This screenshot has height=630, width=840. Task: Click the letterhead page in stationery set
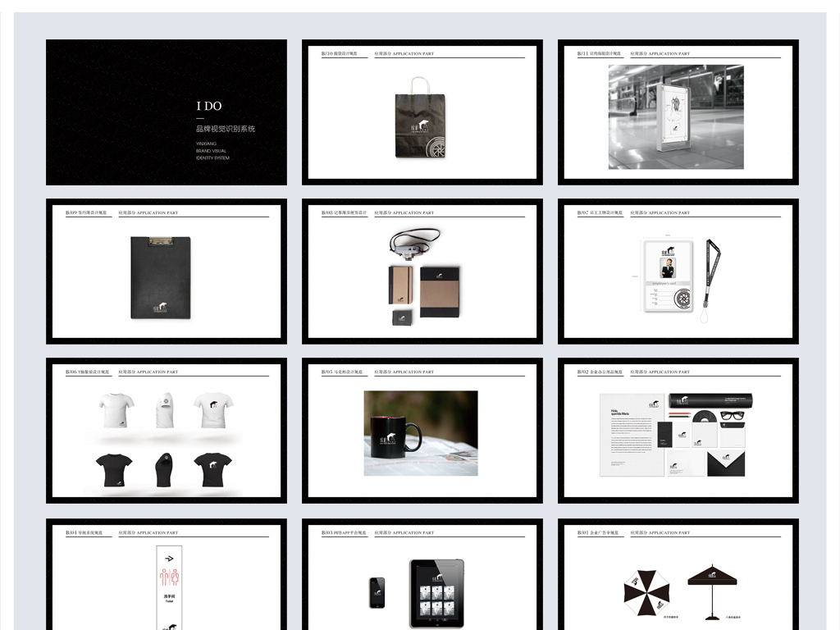632,435
